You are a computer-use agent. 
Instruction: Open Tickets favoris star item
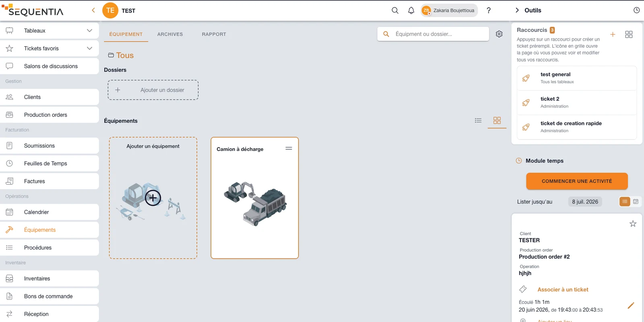(x=49, y=48)
